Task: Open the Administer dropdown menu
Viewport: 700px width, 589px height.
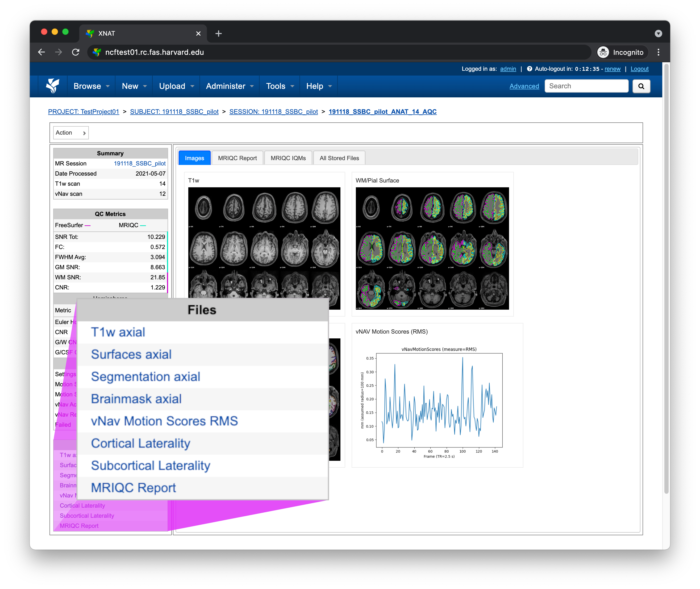Action: click(230, 86)
